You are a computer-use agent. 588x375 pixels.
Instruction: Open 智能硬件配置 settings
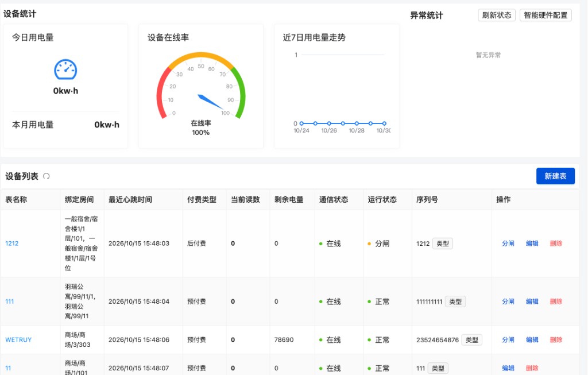(x=546, y=15)
